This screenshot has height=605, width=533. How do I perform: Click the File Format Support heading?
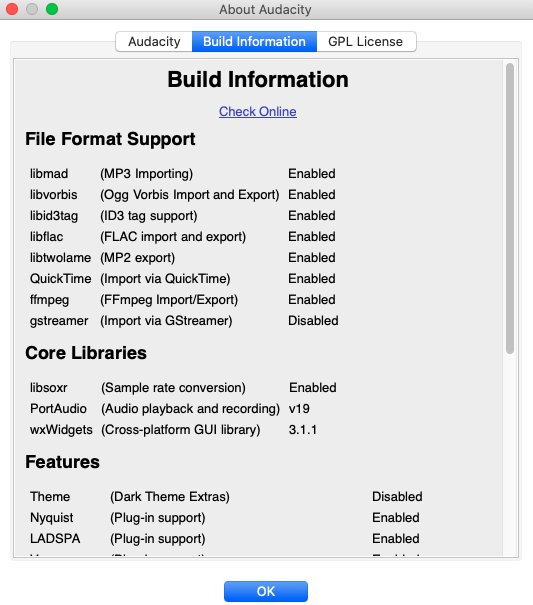point(110,139)
